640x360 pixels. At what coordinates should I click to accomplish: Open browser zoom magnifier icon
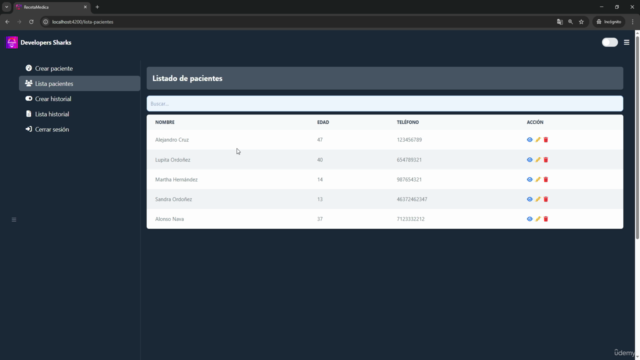(x=571, y=22)
